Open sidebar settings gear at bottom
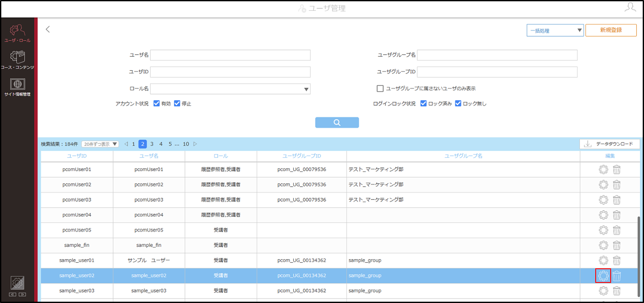This screenshot has width=644, height=303. click(18, 283)
